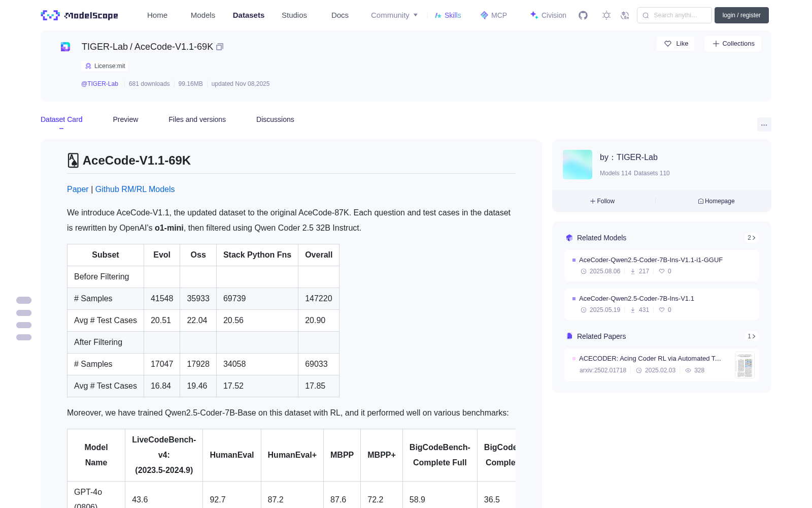Expand Related Papers list arrow
This screenshot has width=812, height=508.
tap(752, 336)
